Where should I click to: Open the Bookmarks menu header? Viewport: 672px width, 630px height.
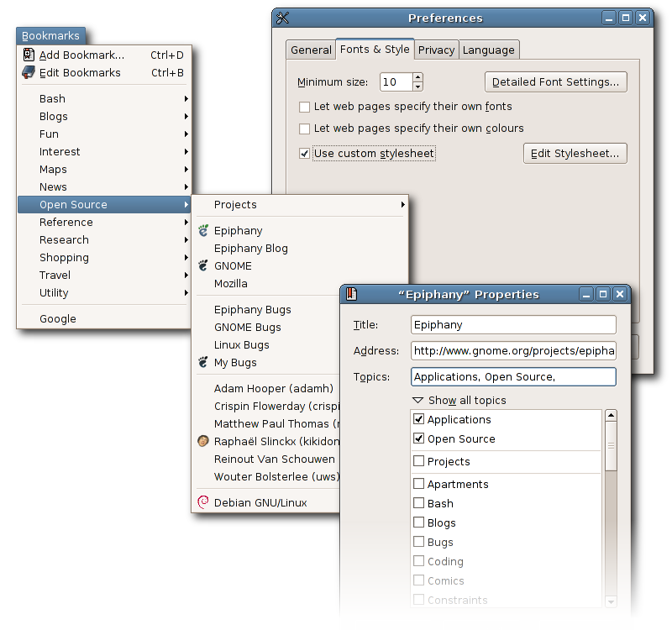pos(50,35)
